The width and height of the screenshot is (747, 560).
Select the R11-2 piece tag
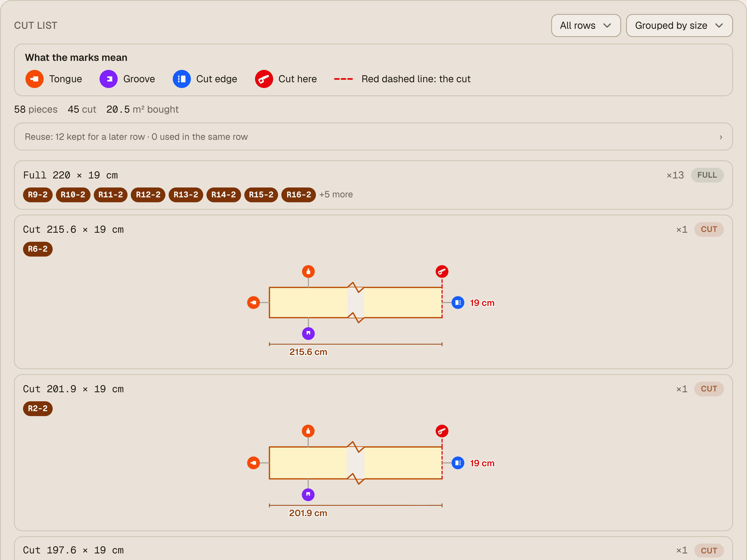pos(111,195)
